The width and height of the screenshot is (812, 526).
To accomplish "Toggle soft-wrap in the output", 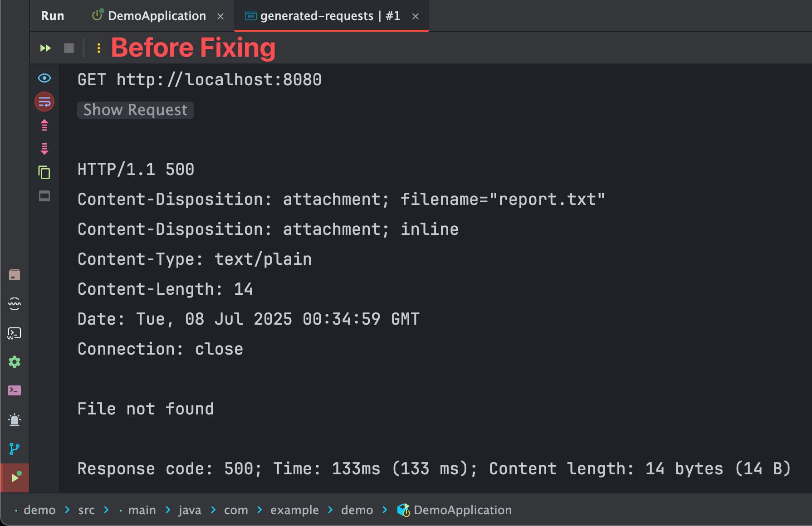I will point(44,102).
